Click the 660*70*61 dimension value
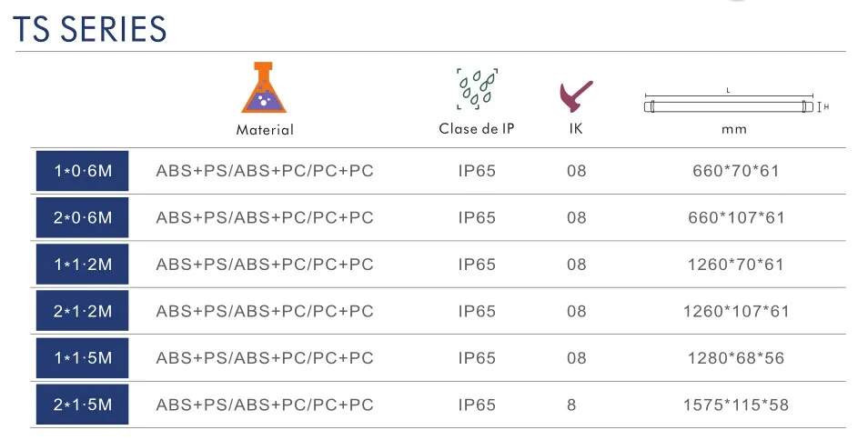Screen dimensions: 868x440 pyautogui.click(x=736, y=171)
